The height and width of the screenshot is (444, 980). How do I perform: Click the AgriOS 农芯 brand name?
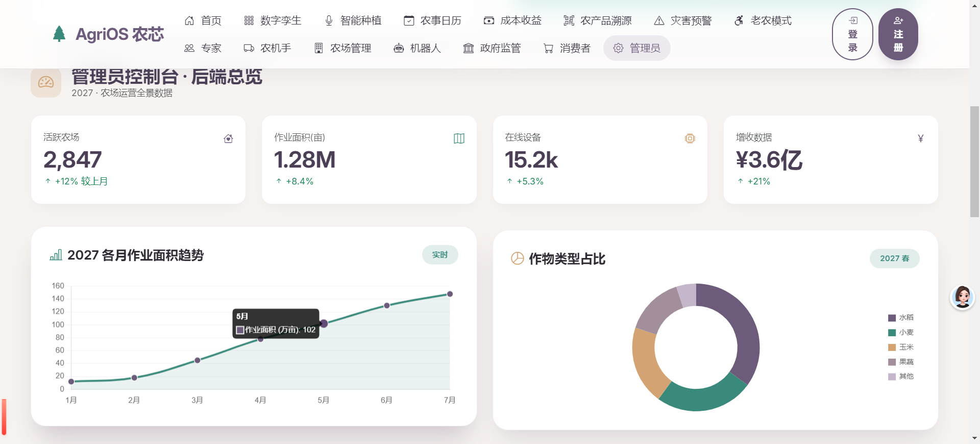click(x=120, y=34)
